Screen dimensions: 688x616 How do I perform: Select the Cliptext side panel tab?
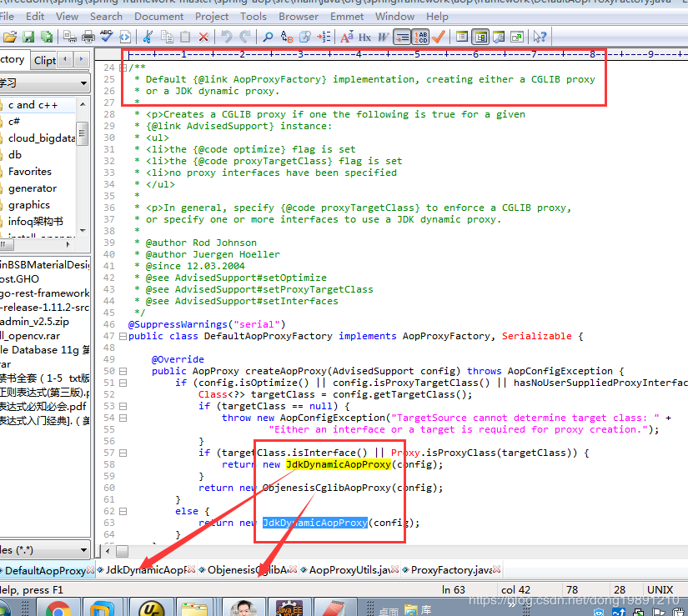[45, 61]
